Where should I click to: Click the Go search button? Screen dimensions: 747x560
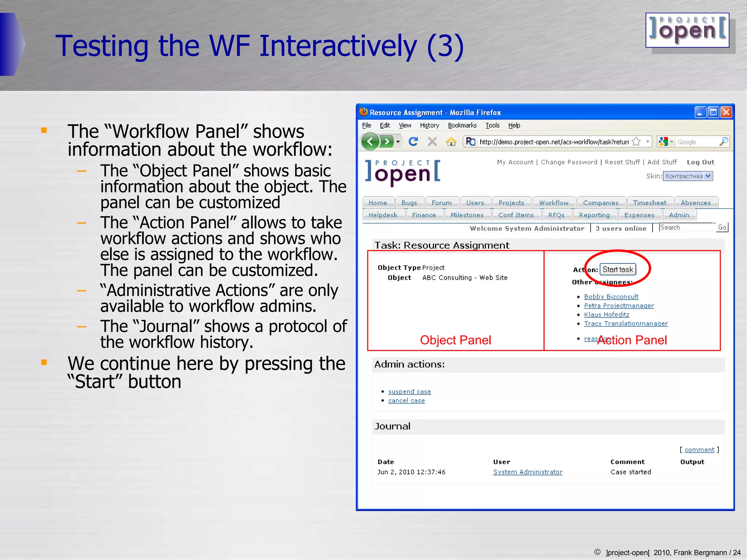722,227
